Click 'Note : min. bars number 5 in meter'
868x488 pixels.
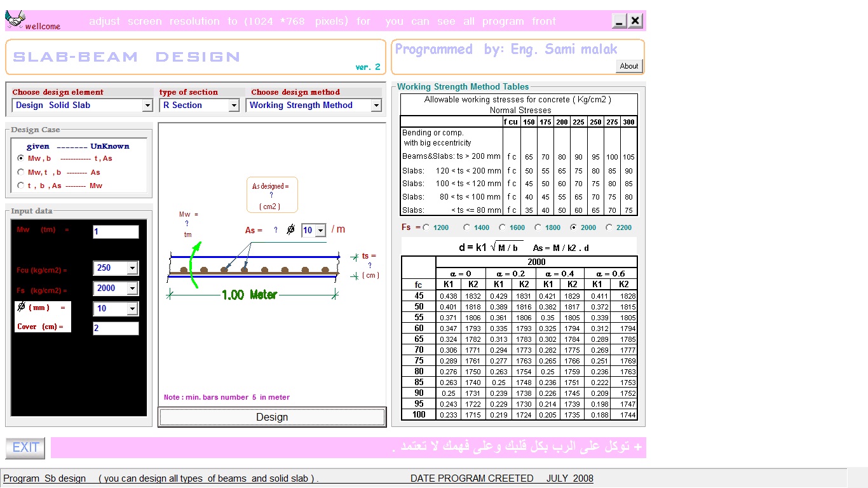tap(227, 397)
